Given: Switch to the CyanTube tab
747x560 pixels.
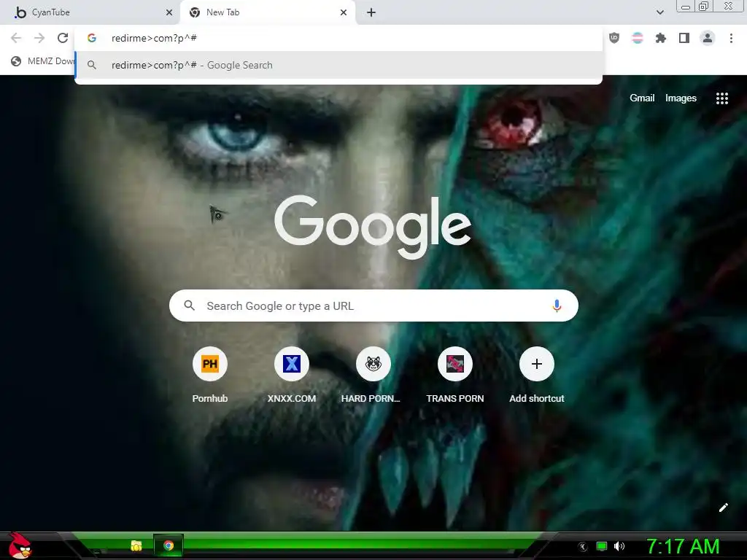Looking at the screenshot, I should coord(90,12).
